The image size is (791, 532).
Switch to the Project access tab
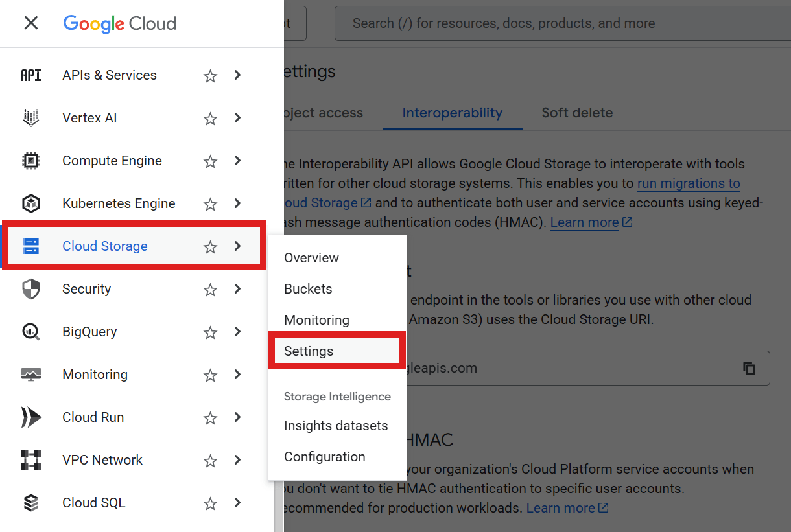[323, 113]
